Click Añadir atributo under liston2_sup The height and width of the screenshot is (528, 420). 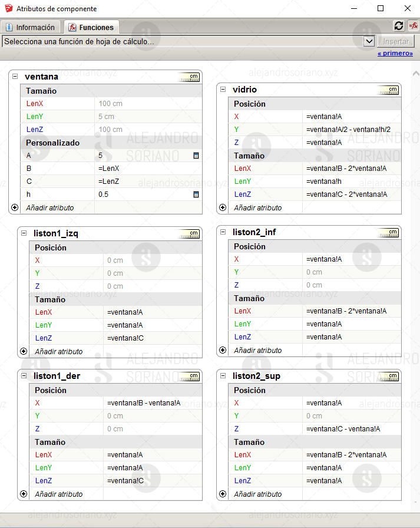tap(258, 494)
